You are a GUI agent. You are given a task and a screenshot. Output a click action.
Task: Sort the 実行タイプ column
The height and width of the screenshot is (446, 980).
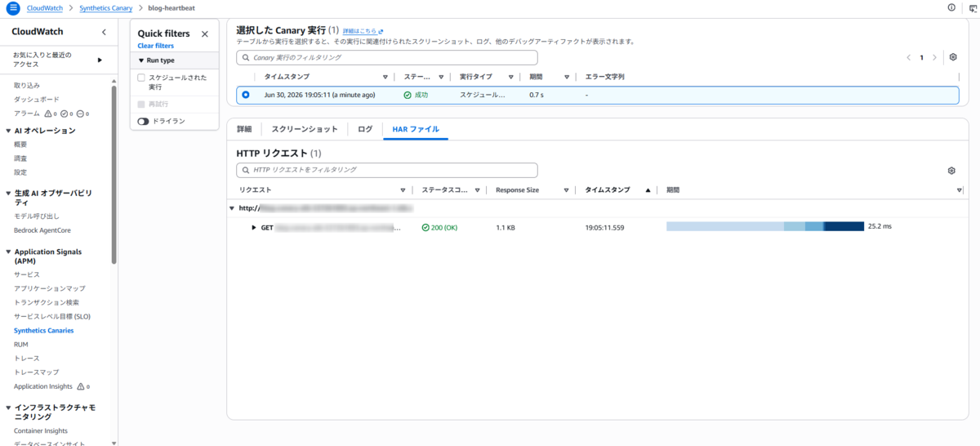point(510,77)
